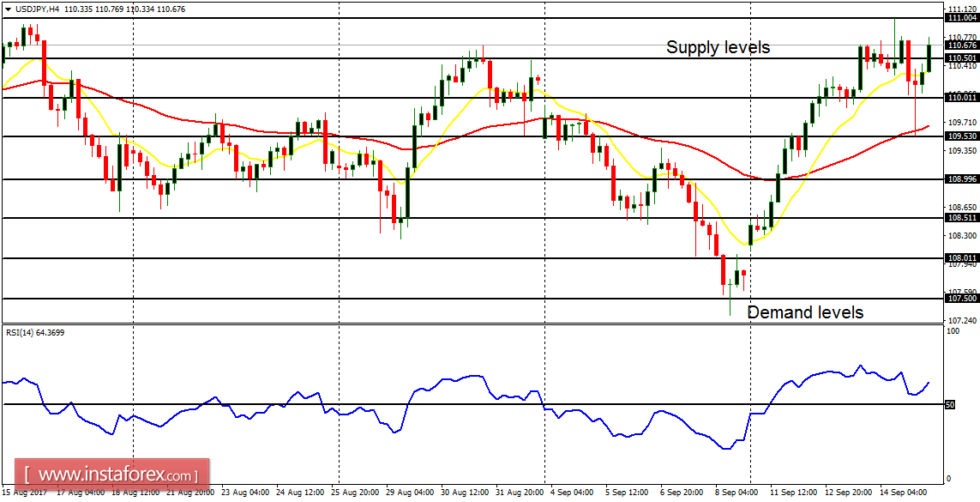This screenshot has height=502, width=980.
Task: Toggle the 107.500 demand level marker
Action: (961, 299)
